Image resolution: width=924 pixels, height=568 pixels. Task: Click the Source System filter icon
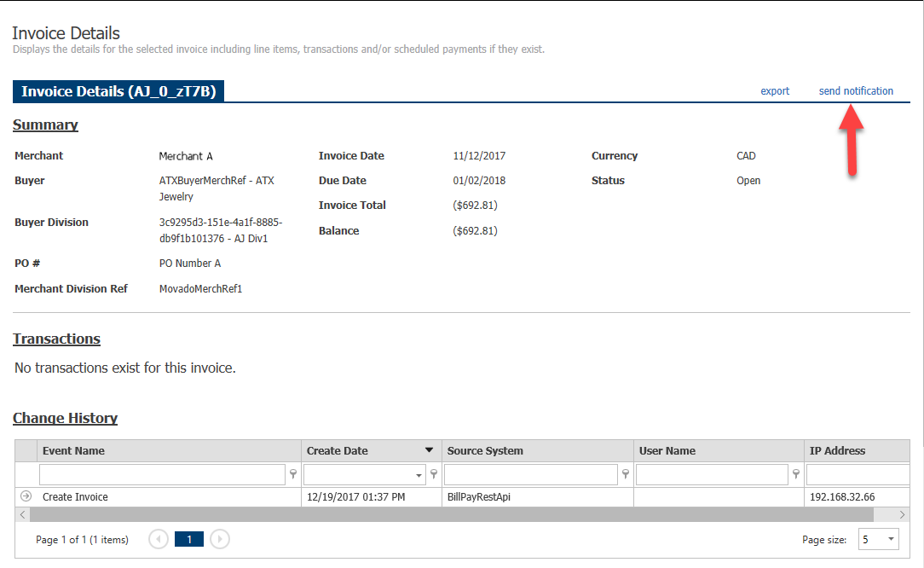(x=625, y=474)
